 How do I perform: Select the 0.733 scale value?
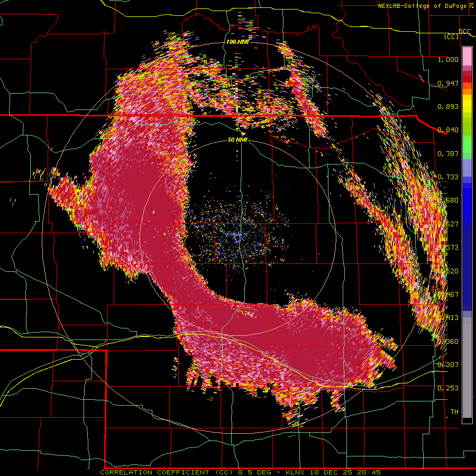[x=448, y=177]
